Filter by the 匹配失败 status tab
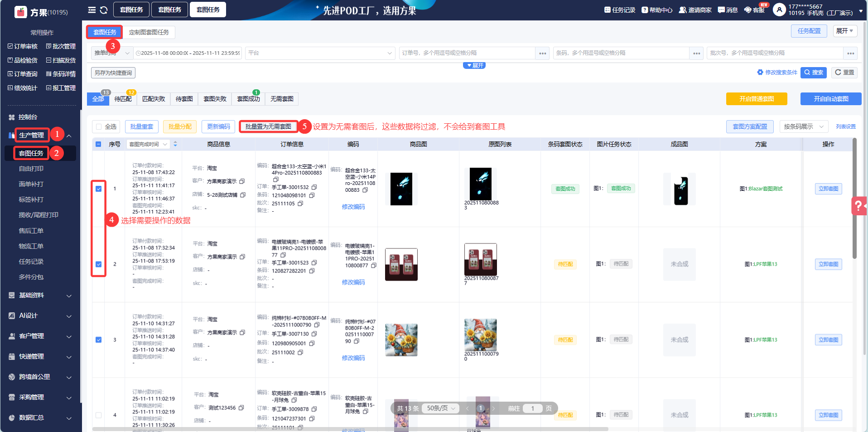The height and width of the screenshot is (432, 868). [154, 99]
